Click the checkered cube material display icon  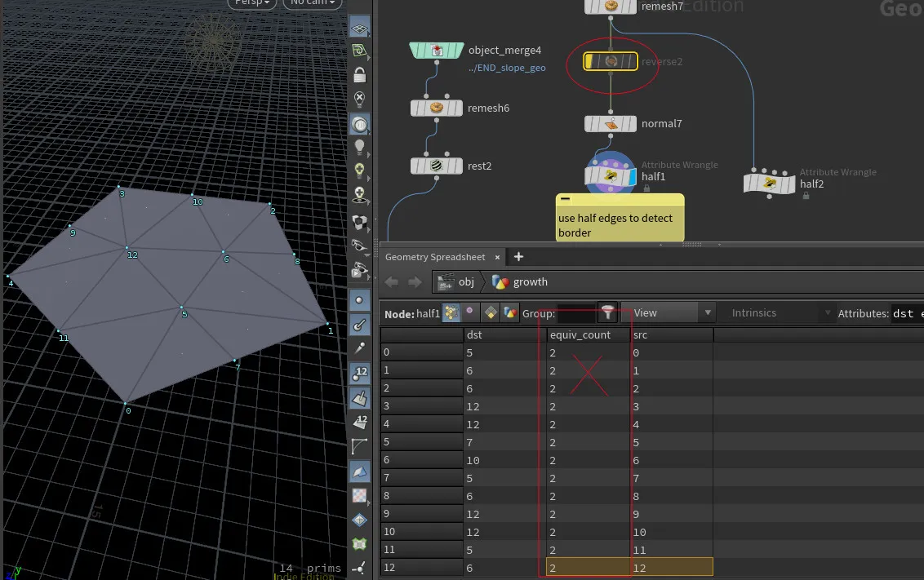click(x=359, y=222)
